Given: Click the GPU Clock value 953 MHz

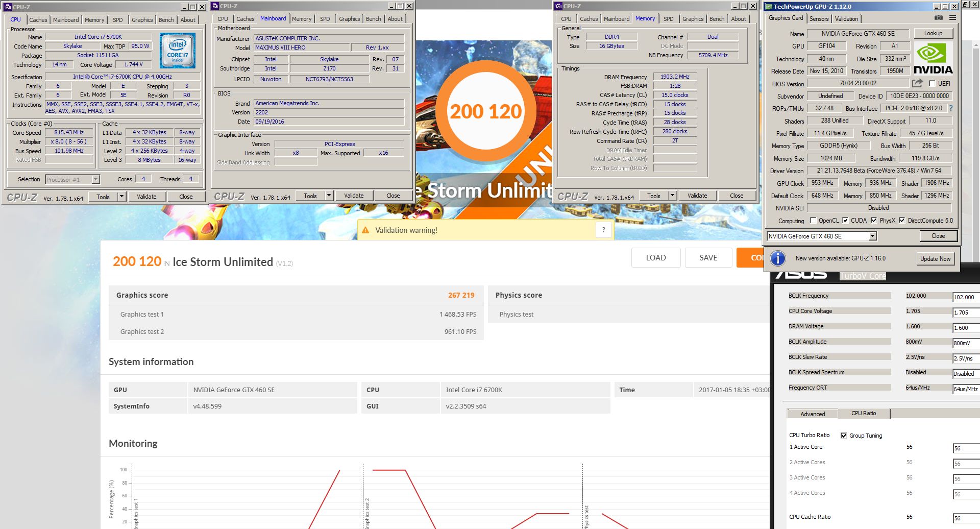Looking at the screenshot, I should [x=822, y=183].
